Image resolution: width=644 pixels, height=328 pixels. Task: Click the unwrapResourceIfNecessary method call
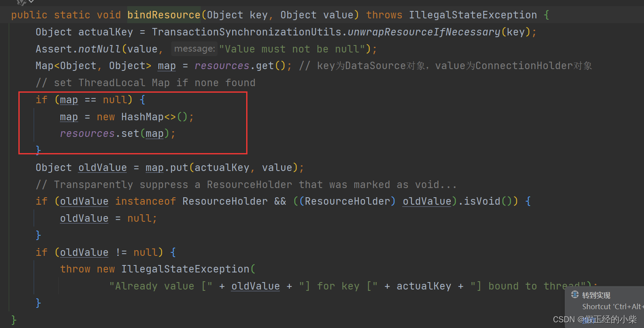click(424, 32)
